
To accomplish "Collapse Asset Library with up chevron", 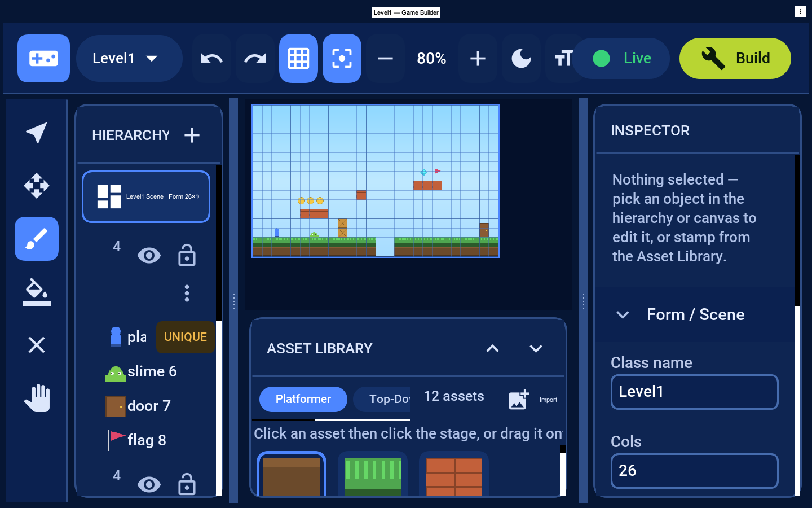I will [492, 348].
